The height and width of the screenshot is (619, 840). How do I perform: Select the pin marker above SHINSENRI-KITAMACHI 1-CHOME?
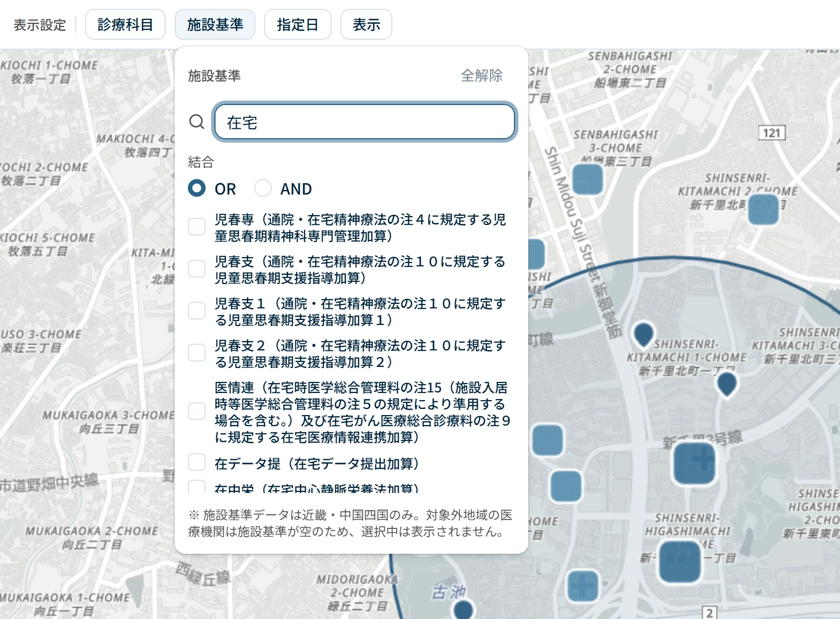643,335
